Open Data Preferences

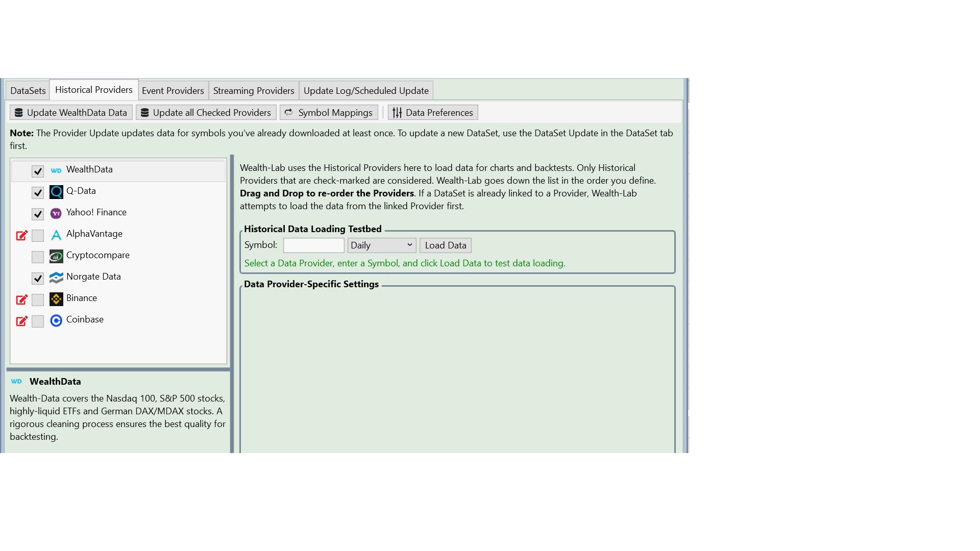(x=433, y=113)
